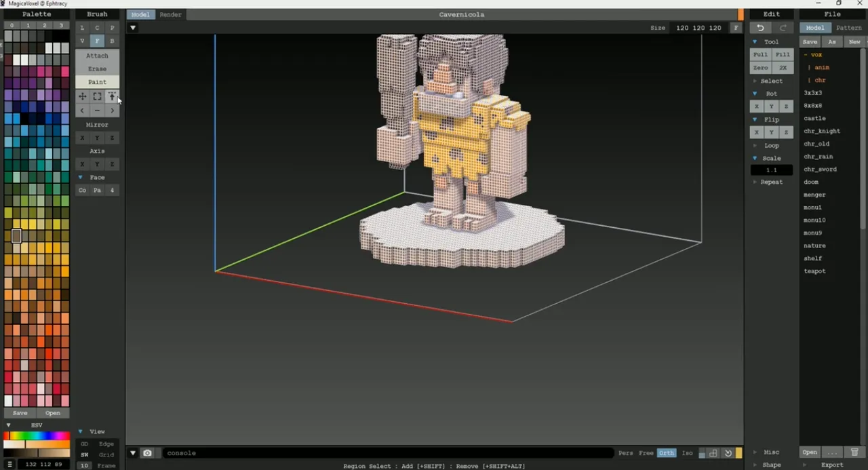
Task: Click the left chevron in Brush panel
Action: pyautogui.click(x=82, y=110)
